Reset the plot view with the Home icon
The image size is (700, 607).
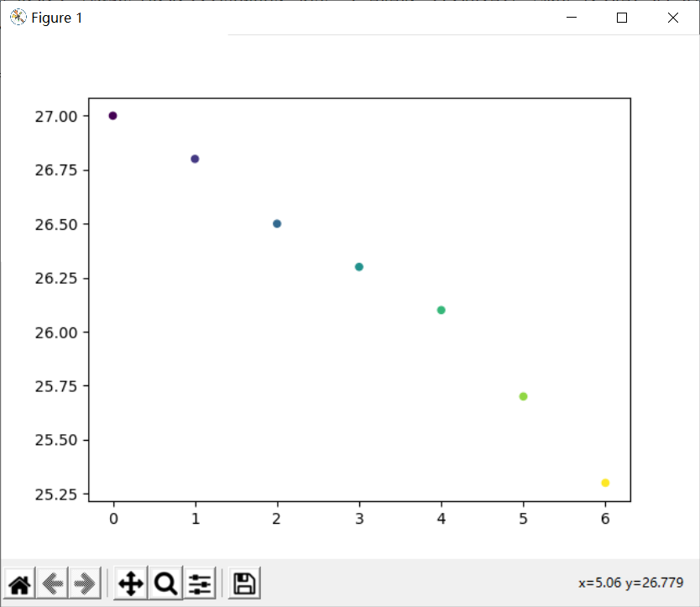click(x=19, y=583)
